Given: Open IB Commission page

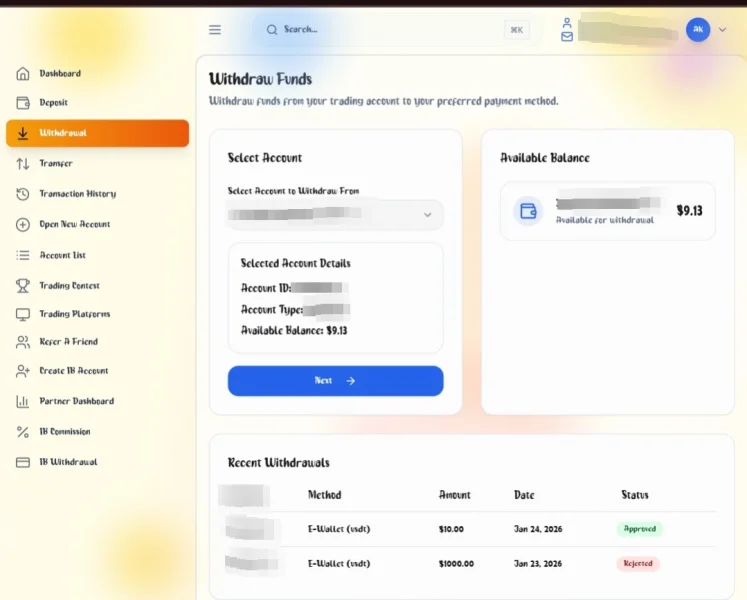Looking at the screenshot, I should [x=97, y=432].
